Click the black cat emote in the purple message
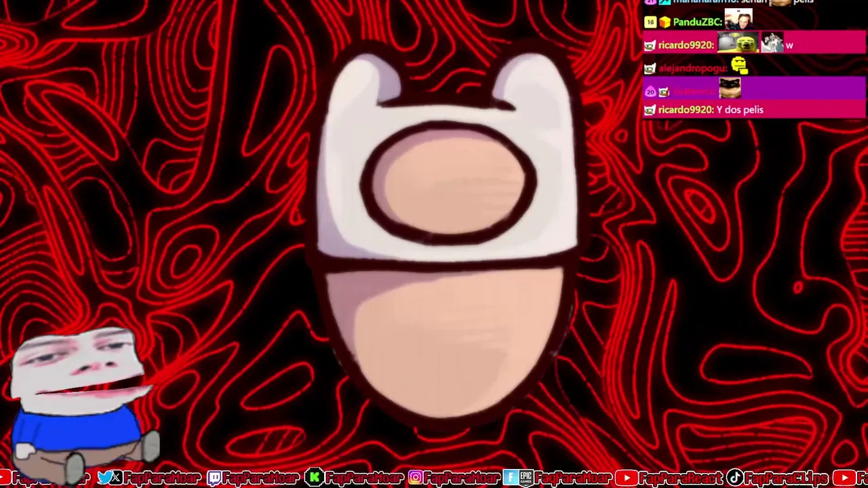The height and width of the screenshot is (488, 868). 730,88
